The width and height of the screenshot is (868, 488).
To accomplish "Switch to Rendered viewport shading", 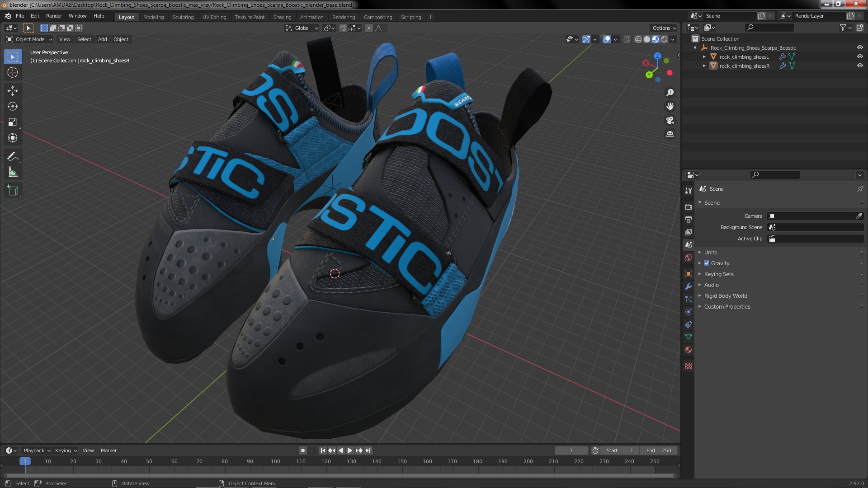I will coord(664,39).
